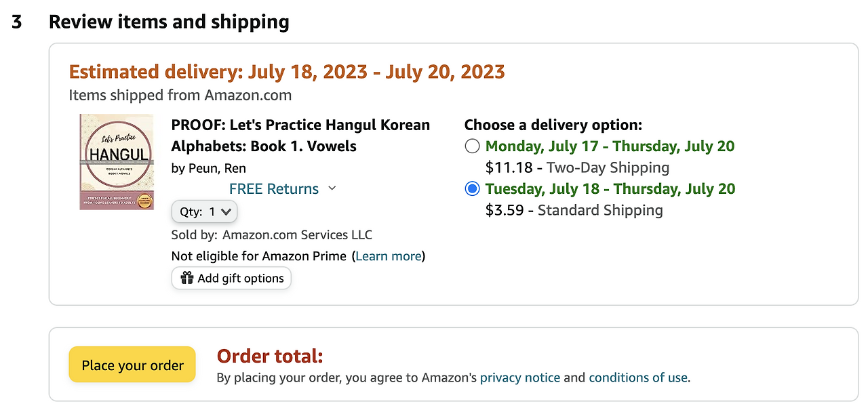Click the $11.18 Two-Day Shipping price text
The width and height of the screenshot is (868, 408).
click(577, 167)
